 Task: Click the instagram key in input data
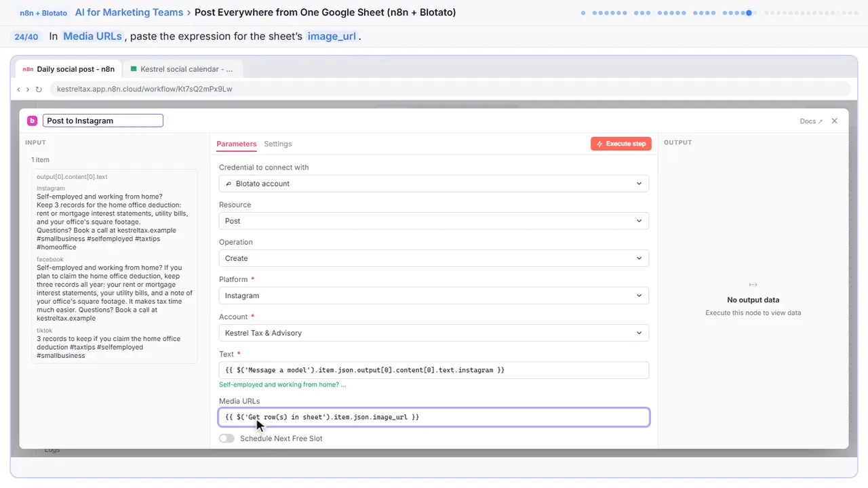(51, 188)
